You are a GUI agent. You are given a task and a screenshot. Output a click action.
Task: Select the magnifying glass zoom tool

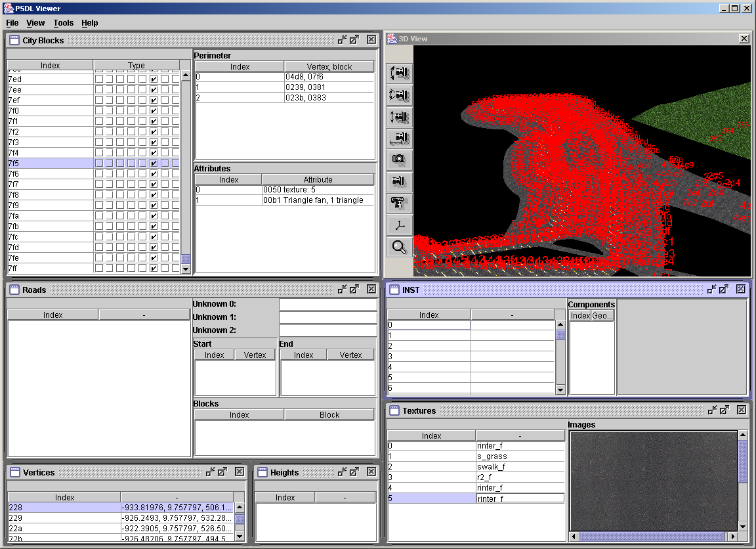click(x=399, y=247)
